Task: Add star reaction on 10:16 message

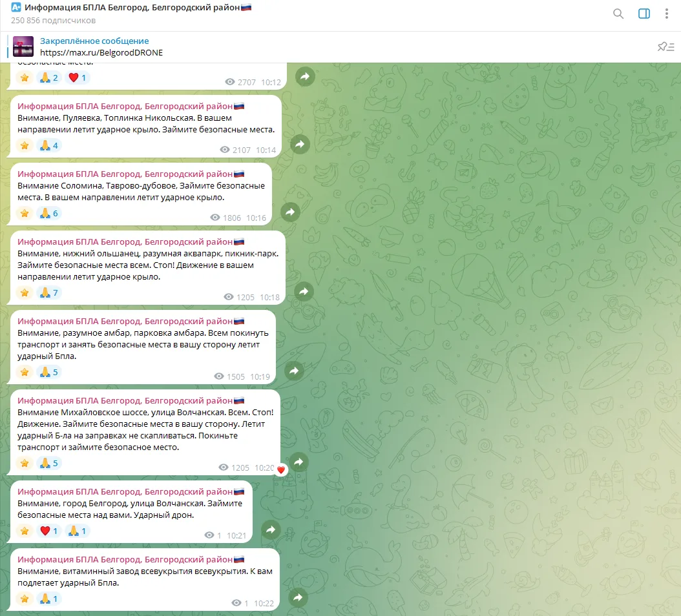Action: 25,213
